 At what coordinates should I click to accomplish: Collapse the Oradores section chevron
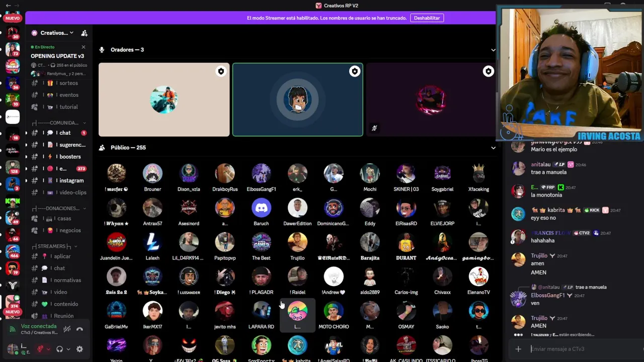point(493,50)
